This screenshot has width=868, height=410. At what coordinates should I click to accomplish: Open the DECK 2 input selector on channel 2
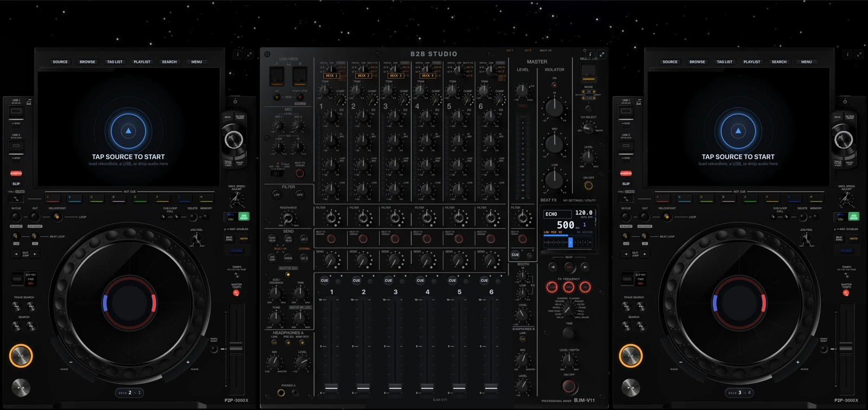click(x=363, y=76)
